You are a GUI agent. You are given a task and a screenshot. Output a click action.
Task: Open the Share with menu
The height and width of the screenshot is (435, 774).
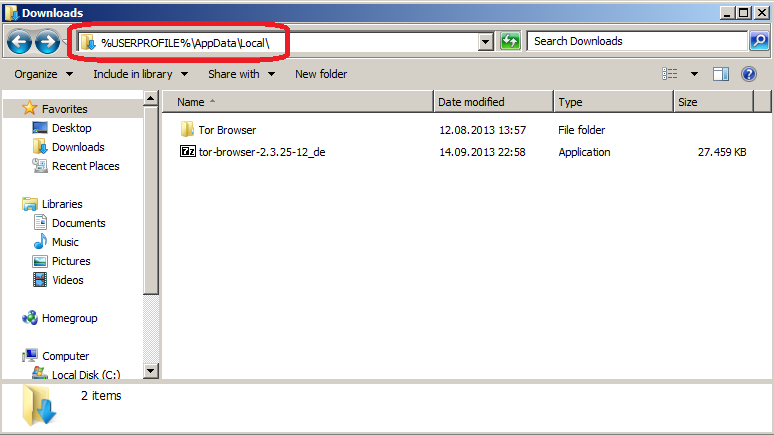240,74
